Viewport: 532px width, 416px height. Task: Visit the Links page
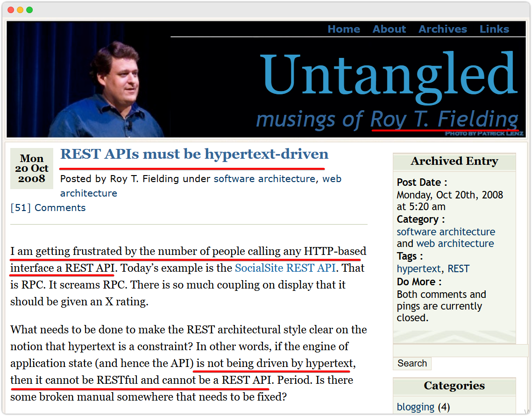(494, 29)
